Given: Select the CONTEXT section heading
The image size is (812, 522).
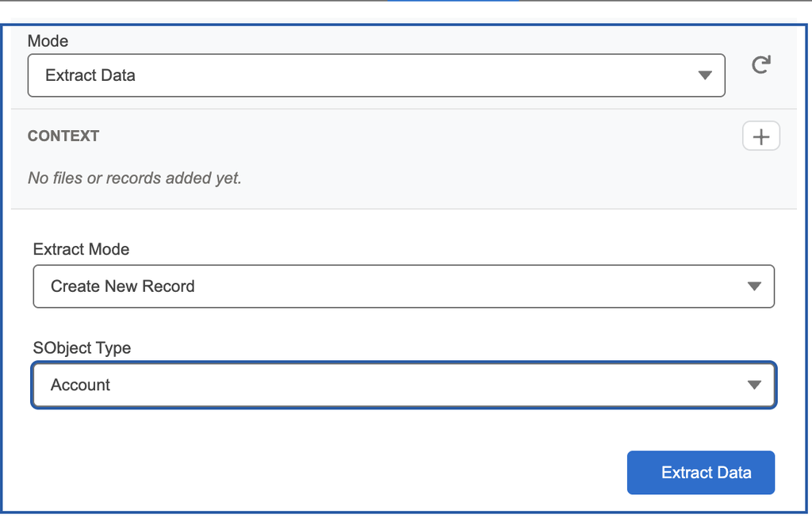Looking at the screenshot, I should (63, 136).
